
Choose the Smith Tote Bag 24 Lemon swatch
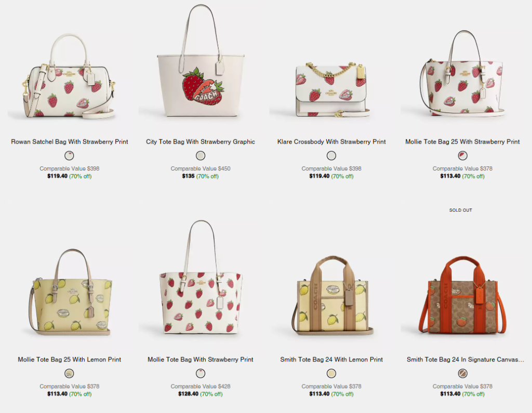pos(331,373)
